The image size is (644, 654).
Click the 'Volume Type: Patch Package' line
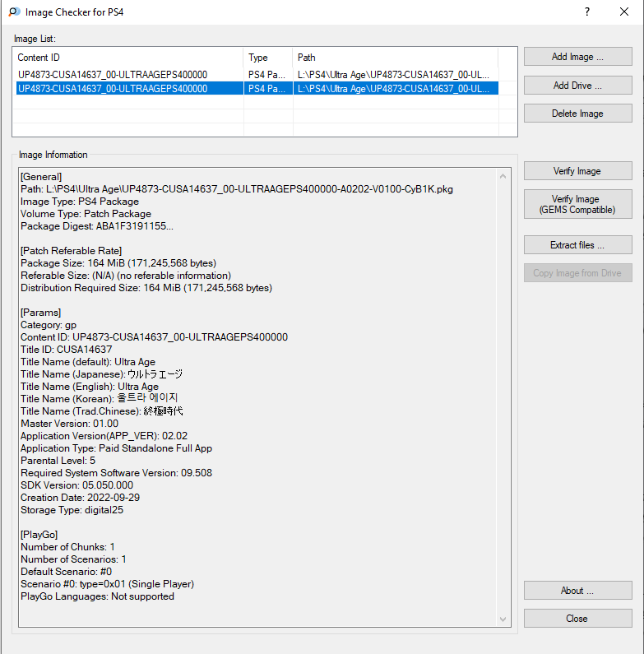pos(86,214)
